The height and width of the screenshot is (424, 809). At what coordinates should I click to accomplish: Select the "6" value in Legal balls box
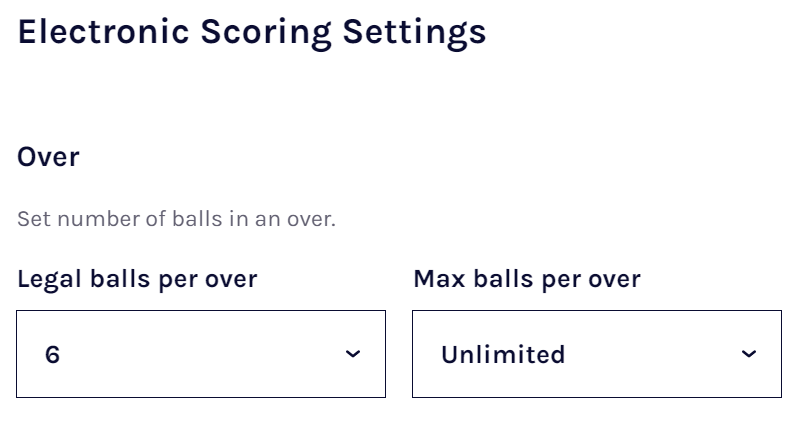click(x=53, y=355)
